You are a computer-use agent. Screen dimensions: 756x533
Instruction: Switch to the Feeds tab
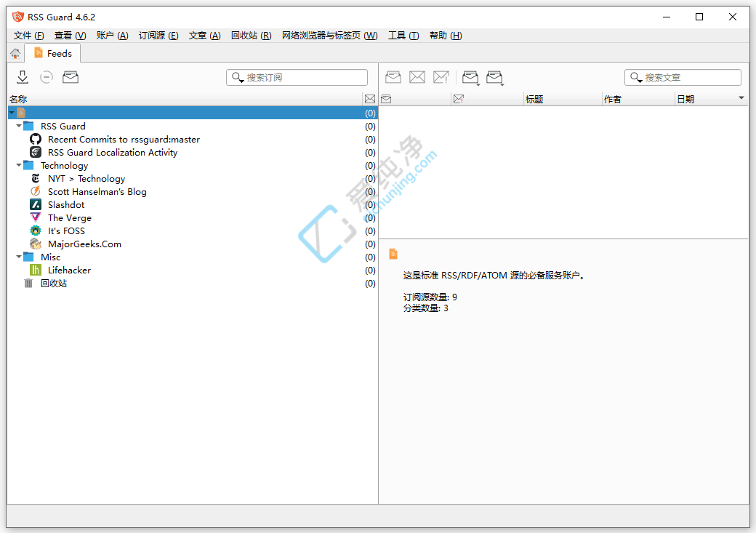(x=52, y=53)
